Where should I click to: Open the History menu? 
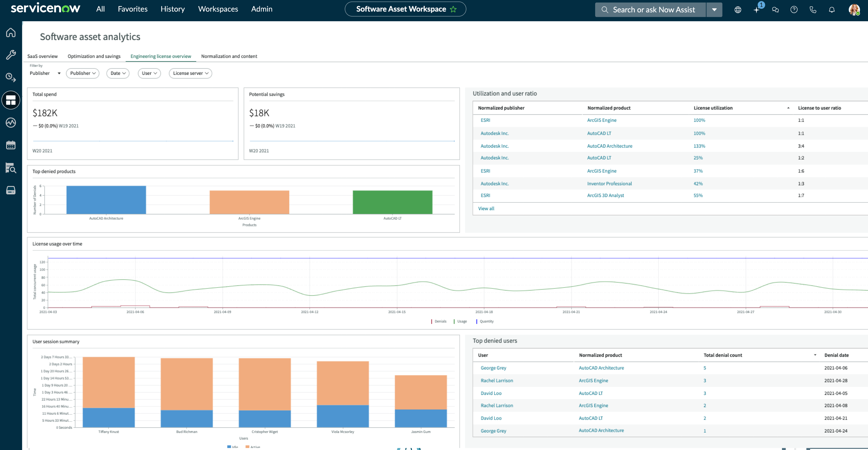point(173,9)
